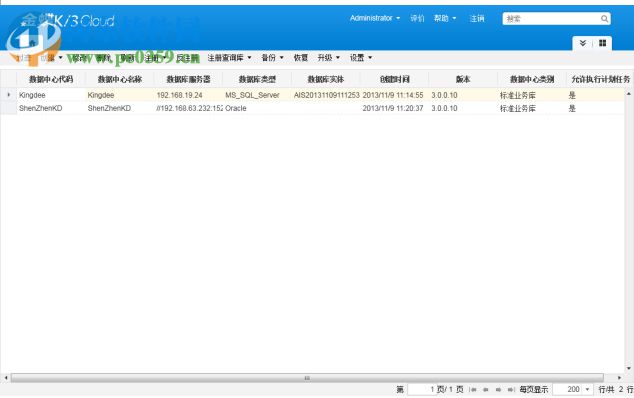The height and width of the screenshot is (398, 634).
Task: Click the Kingdee row indicator arrow
Action: (x=8, y=95)
